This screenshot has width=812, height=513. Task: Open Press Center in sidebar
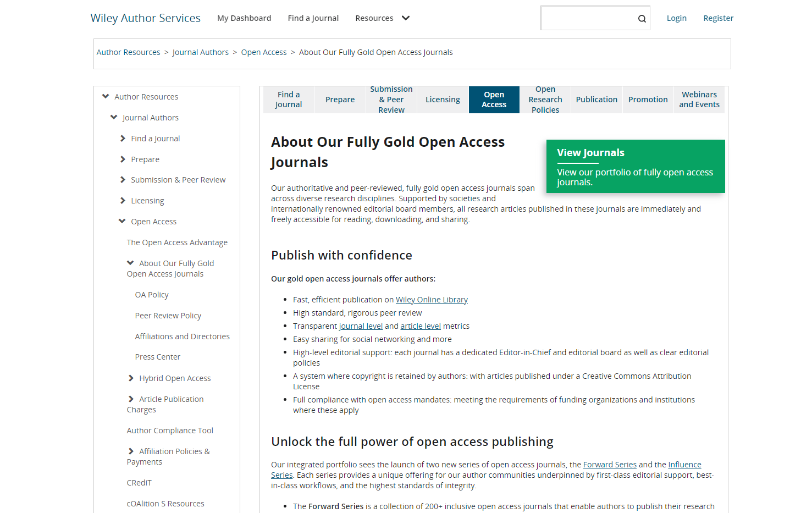click(x=158, y=357)
